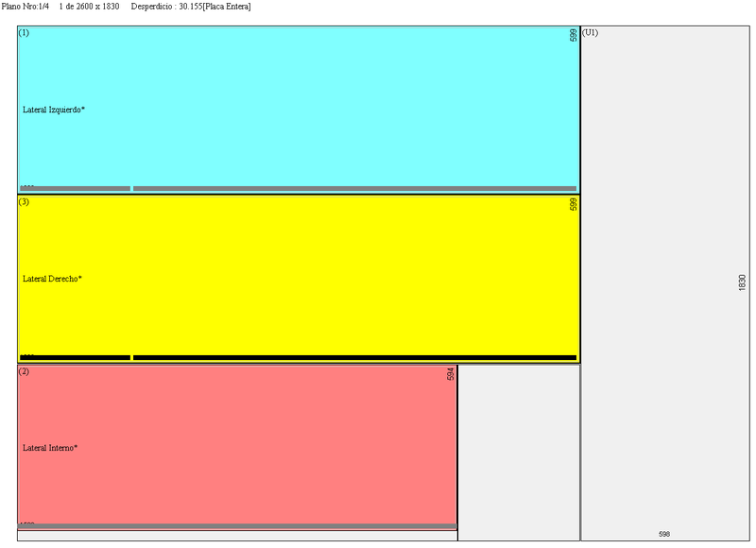Click the 599 dimension on the yellow piece
Image resolution: width=756 pixels, height=548 pixels.
573,204
